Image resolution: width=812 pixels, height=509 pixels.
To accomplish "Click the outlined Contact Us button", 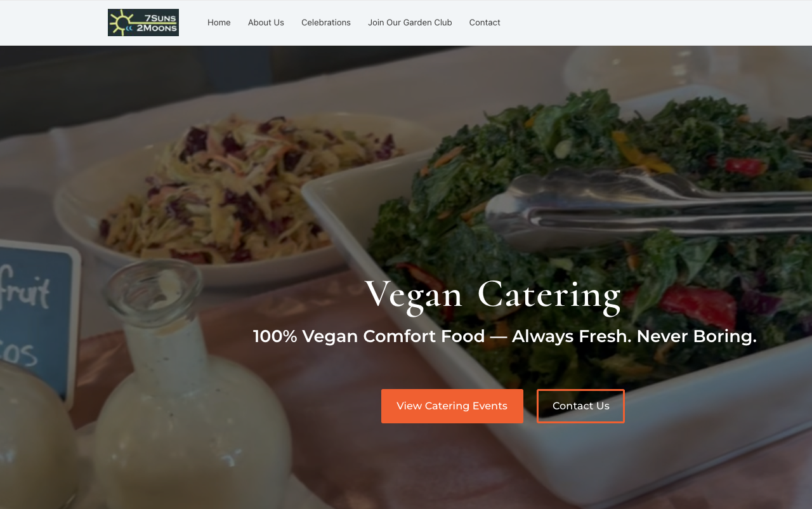I will [581, 406].
